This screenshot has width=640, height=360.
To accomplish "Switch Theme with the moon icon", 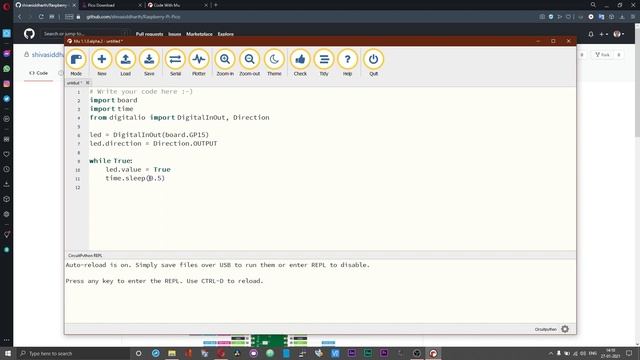I will [274, 62].
